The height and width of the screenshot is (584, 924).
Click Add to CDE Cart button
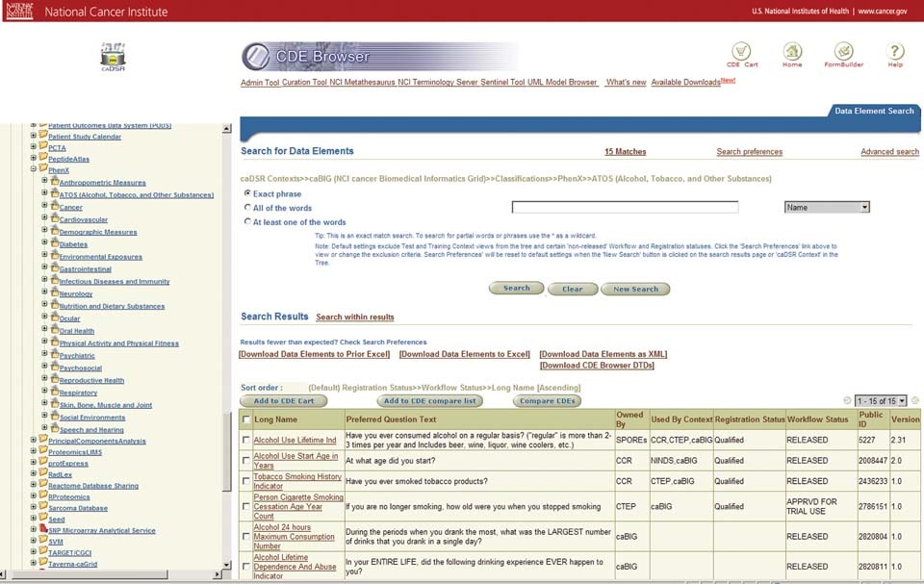click(283, 401)
